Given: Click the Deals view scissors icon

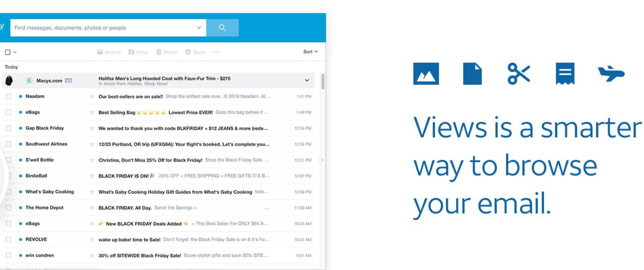Looking at the screenshot, I should coord(519,74).
